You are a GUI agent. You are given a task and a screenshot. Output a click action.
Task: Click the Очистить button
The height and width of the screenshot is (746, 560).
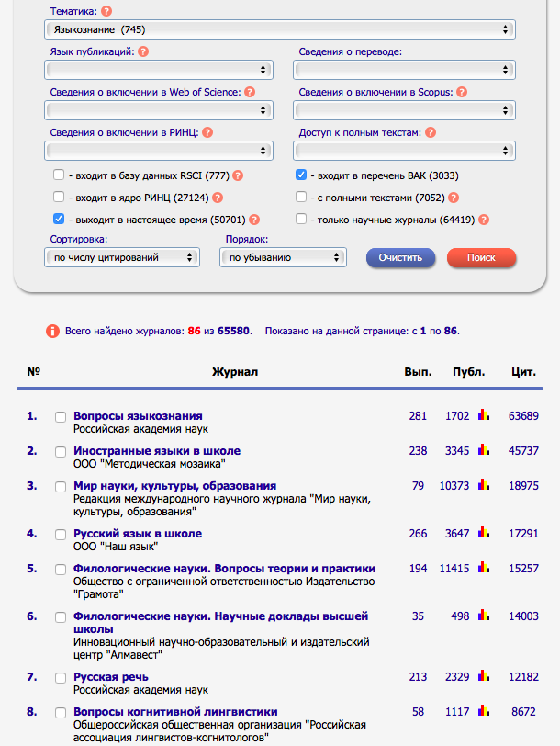click(400, 257)
